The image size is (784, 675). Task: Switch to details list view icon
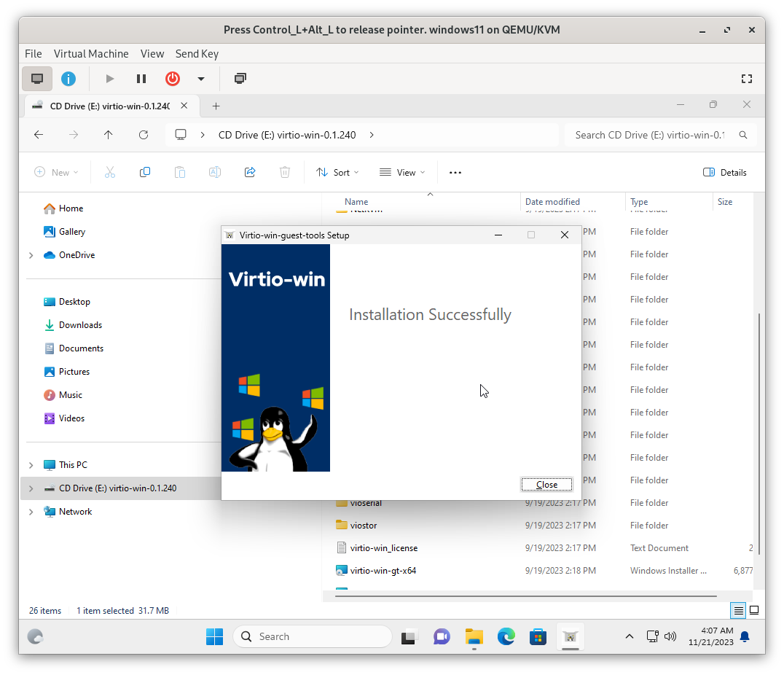point(738,610)
